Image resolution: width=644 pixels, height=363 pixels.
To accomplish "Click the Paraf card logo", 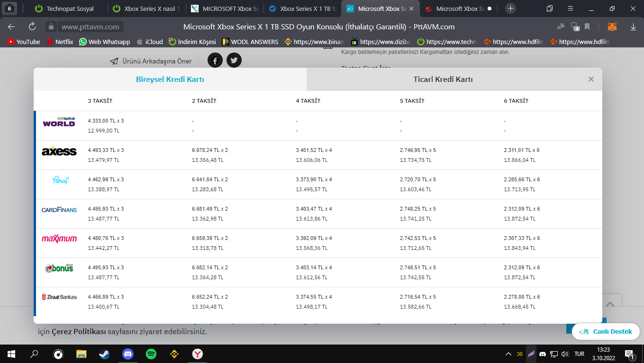I will pyautogui.click(x=60, y=180).
